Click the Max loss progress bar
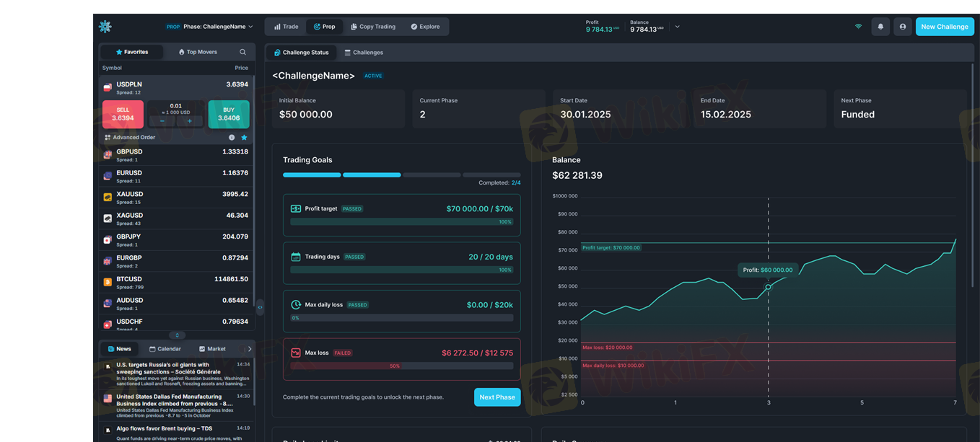This screenshot has height=442, width=980. coord(401,366)
